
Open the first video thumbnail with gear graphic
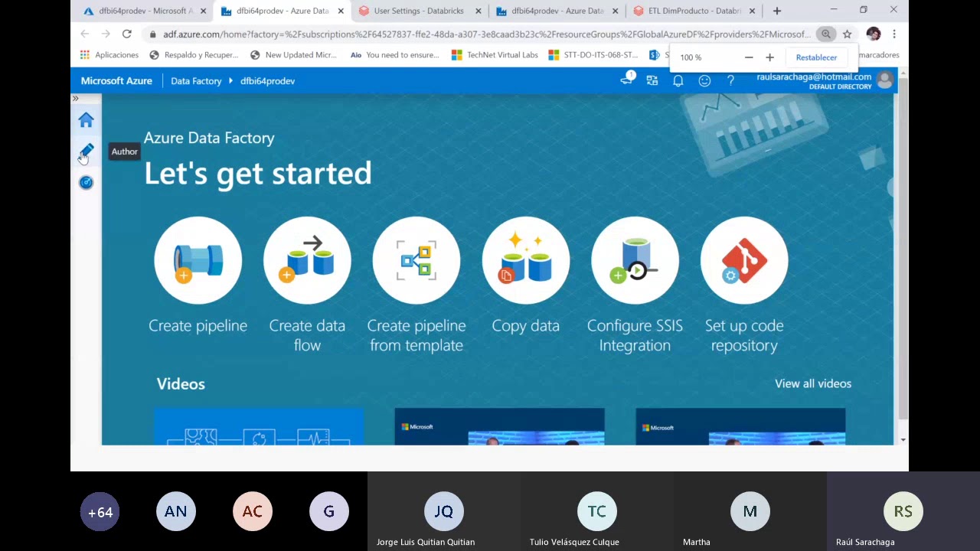point(259,426)
